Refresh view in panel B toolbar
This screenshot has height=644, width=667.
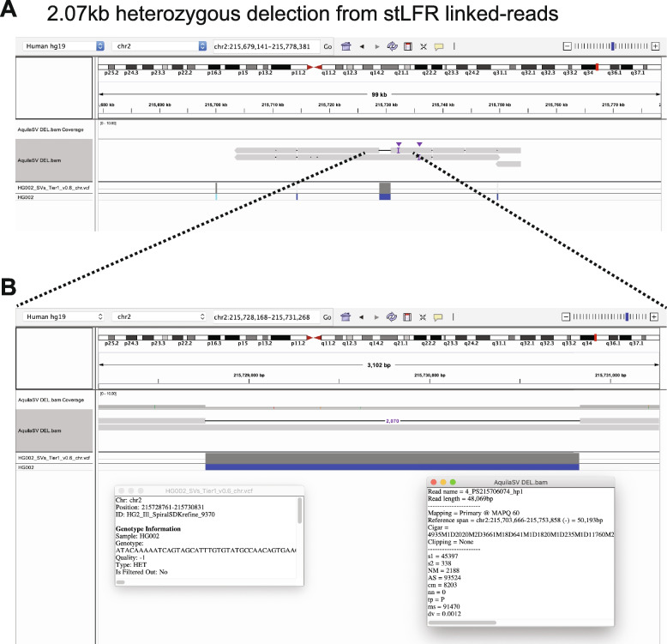coord(391,317)
